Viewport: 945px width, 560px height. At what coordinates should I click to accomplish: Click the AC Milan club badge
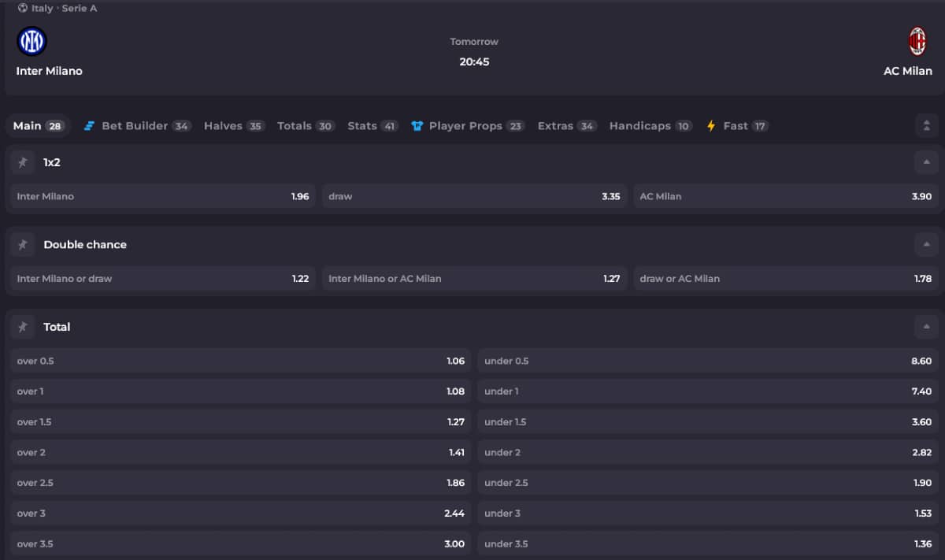click(x=916, y=40)
